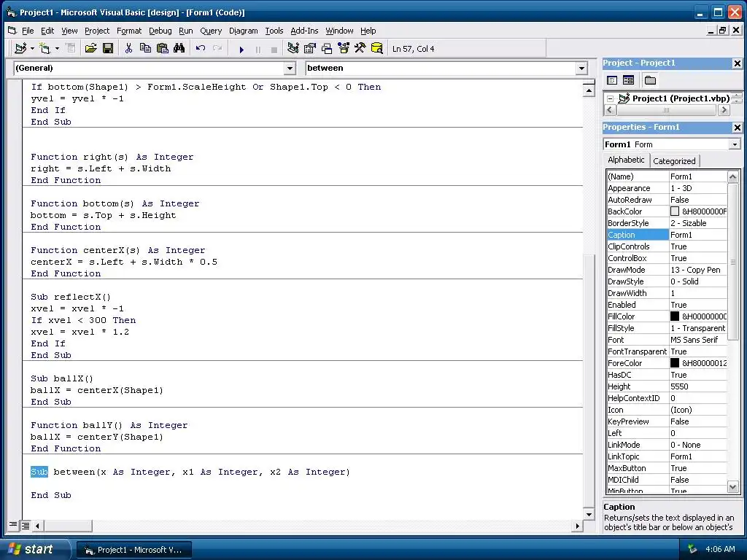Click the Add Standard EXE Project icon

(20, 48)
